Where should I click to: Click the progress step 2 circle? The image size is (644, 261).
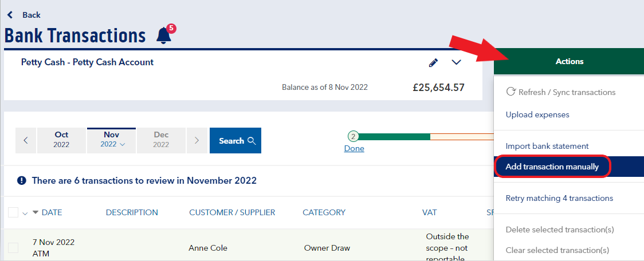353,137
